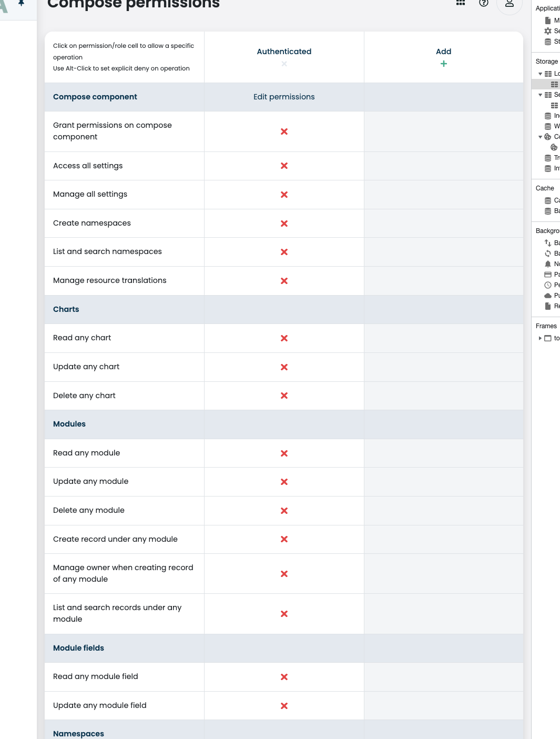
Task: Select the Notifications bell icon under Background Services
Action: [548, 264]
